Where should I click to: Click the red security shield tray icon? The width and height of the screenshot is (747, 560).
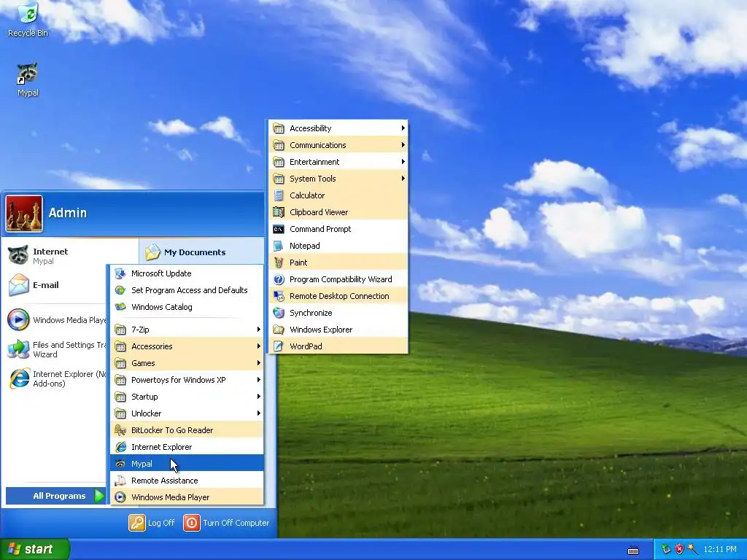pyautogui.click(x=679, y=549)
